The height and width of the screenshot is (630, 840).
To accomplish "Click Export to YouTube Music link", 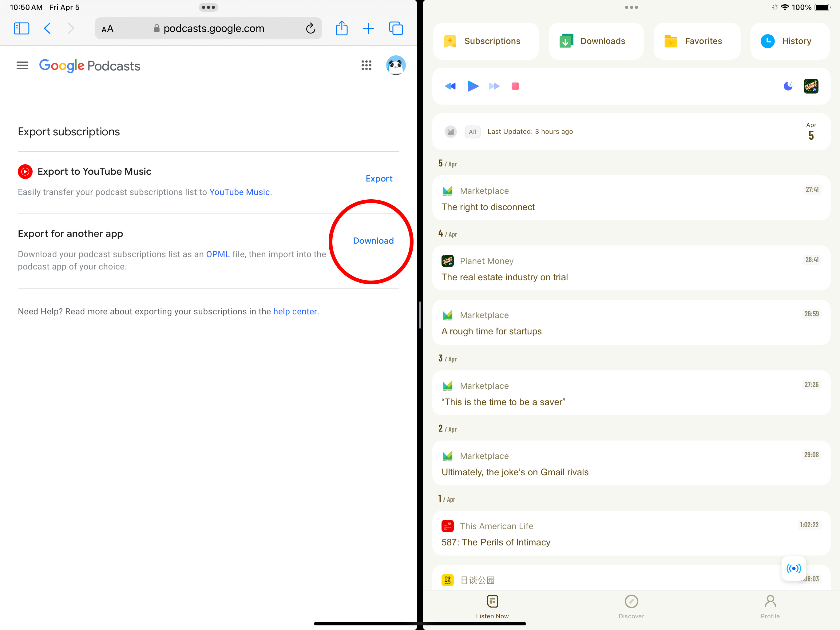I will [x=378, y=179].
